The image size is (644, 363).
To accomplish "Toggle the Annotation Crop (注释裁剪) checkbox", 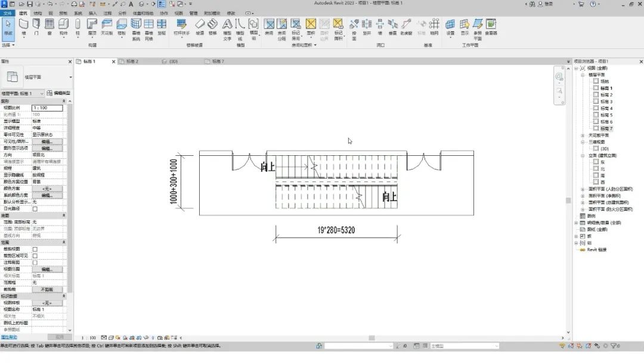I will click(35, 263).
